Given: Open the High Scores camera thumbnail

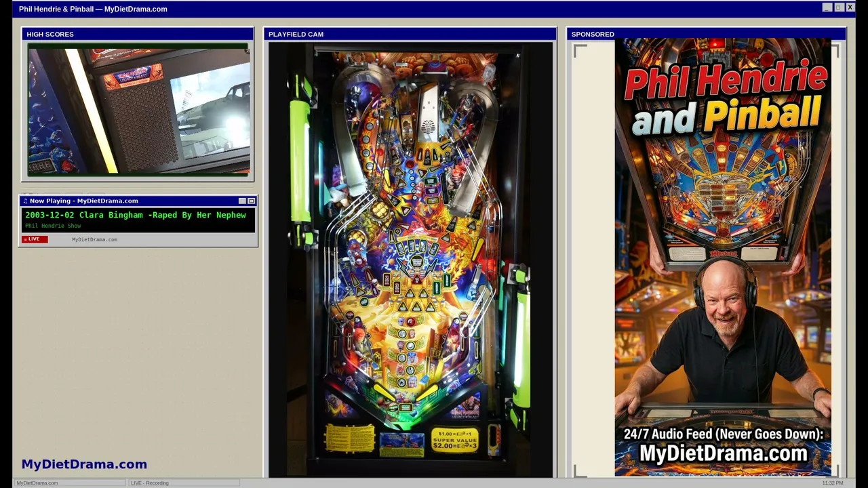Looking at the screenshot, I should click(x=138, y=110).
